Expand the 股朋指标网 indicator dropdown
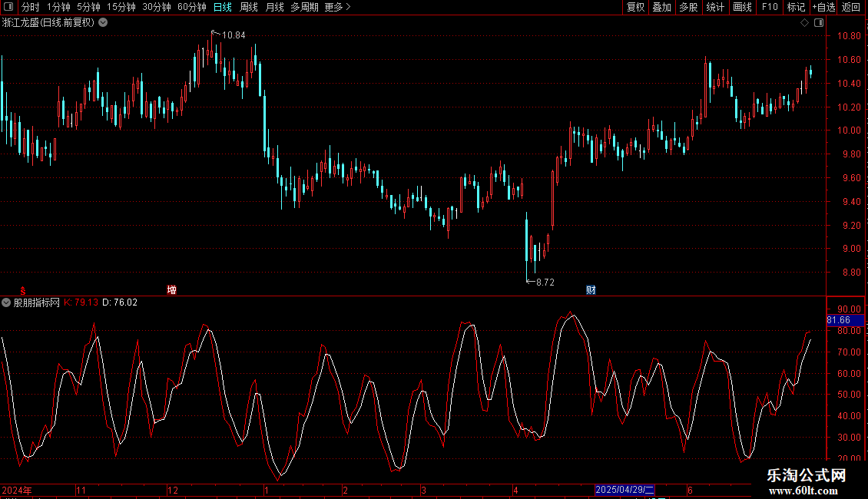This screenshot has width=868, height=499. click(6, 302)
